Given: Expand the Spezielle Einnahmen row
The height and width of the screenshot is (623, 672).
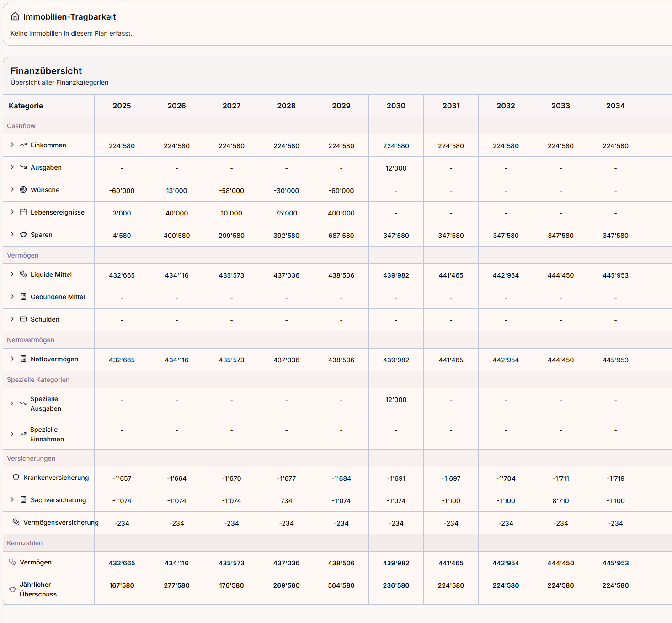Looking at the screenshot, I should (12, 434).
